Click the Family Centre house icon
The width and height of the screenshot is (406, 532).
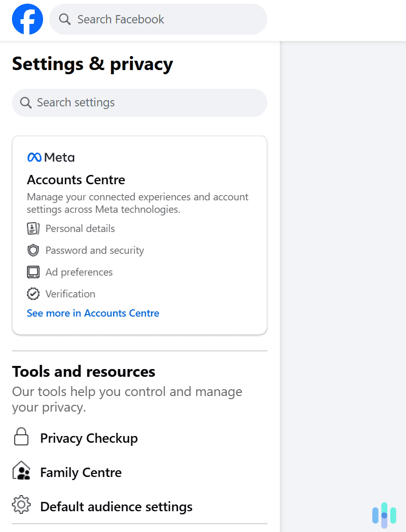[x=21, y=471]
